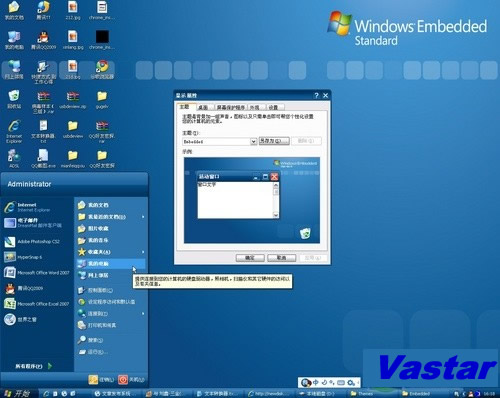
Task: Open QQ截图.exe desktop shortcut
Action: pos(43,158)
